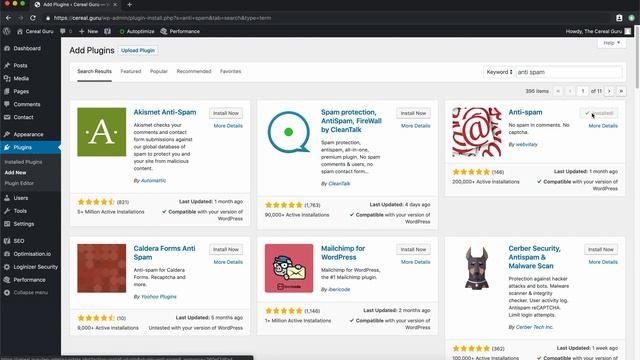The width and height of the screenshot is (640, 360).
Task: Open the Installed Plugins submenu item
Action: point(23,162)
